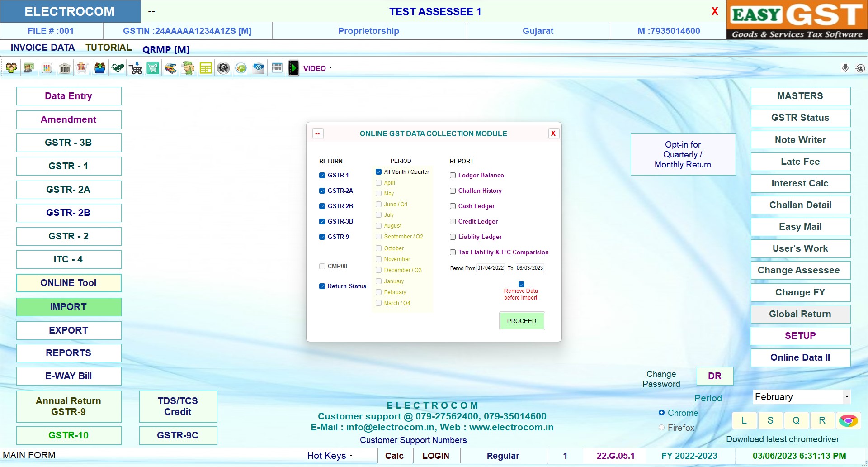Select the Firefox browser radio button
This screenshot has height=467, width=868.
pyautogui.click(x=662, y=428)
